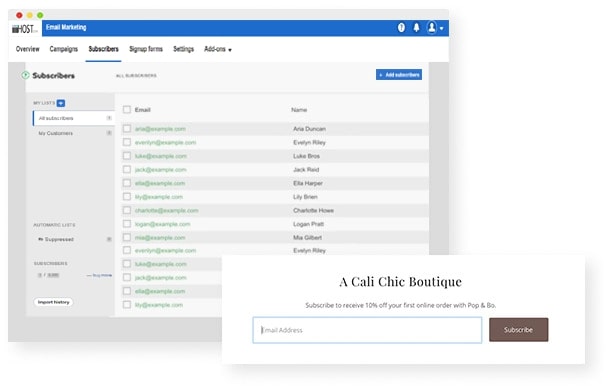This screenshot has height=390, width=610.
Task: Open the Suppressed automatic list
Action: (73, 239)
